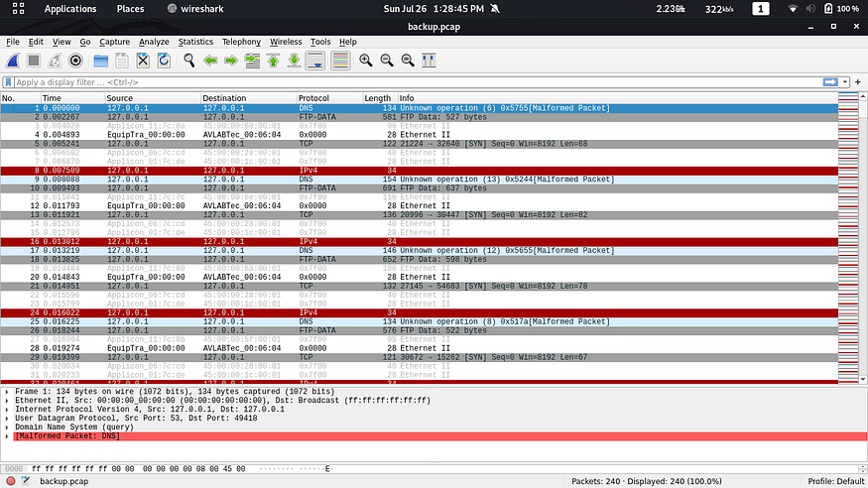Sort by the Source column header
This screenshot has width=868, height=488.
pyautogui.click(x=153, y=98)
